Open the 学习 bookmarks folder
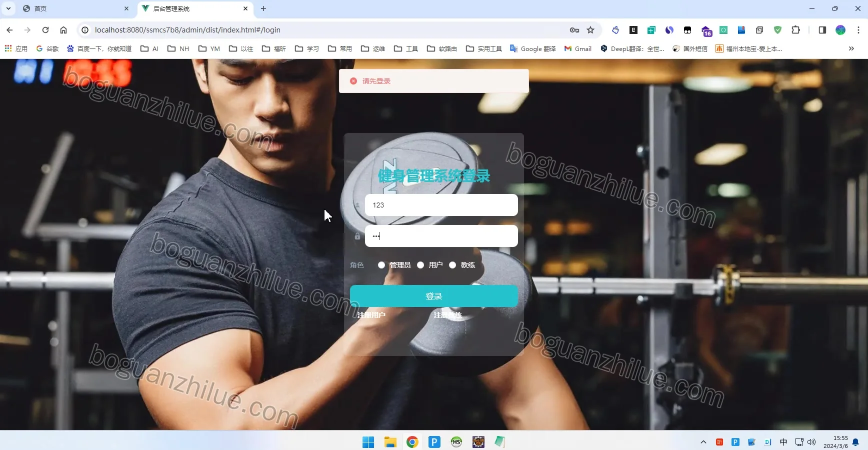868x450 pixels. pos(307,48)
